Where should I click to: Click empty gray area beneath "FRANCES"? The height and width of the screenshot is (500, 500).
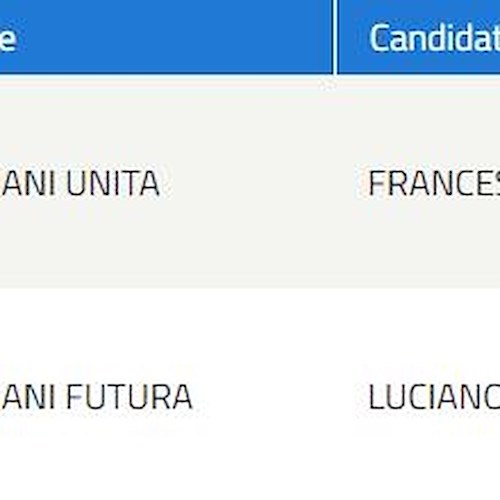pos(433,243)
